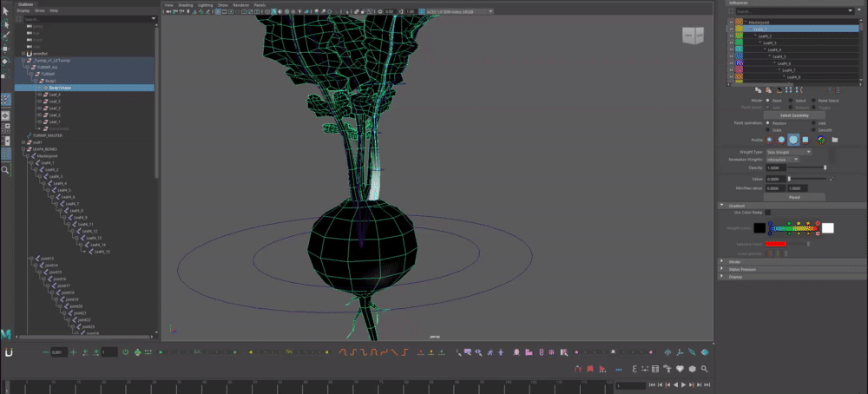This screenshot has height=394, width=868.
Task: Select the eyedropper next to Value field
Action: (x=831, y=178)
